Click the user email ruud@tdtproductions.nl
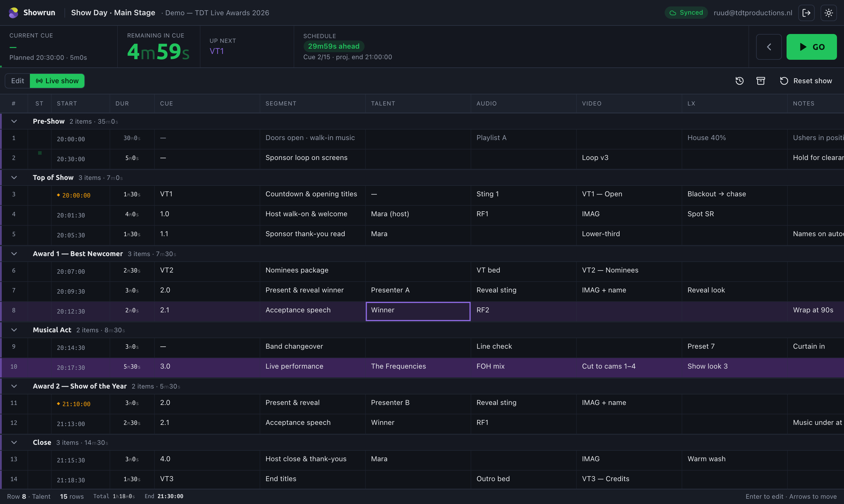Viewport: 844px width, 504px height. click(x=753, y=13)
